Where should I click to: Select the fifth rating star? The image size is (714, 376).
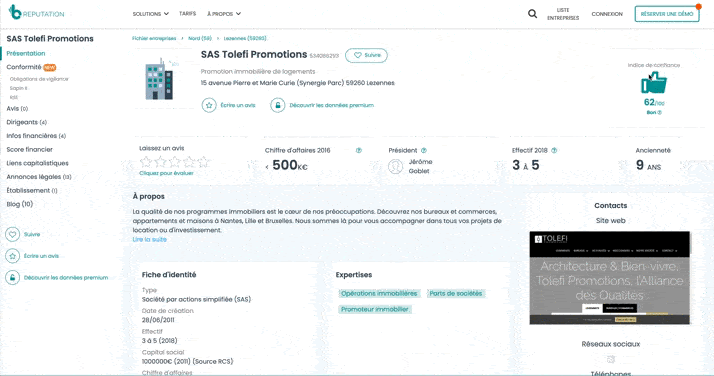pos(204,162)
